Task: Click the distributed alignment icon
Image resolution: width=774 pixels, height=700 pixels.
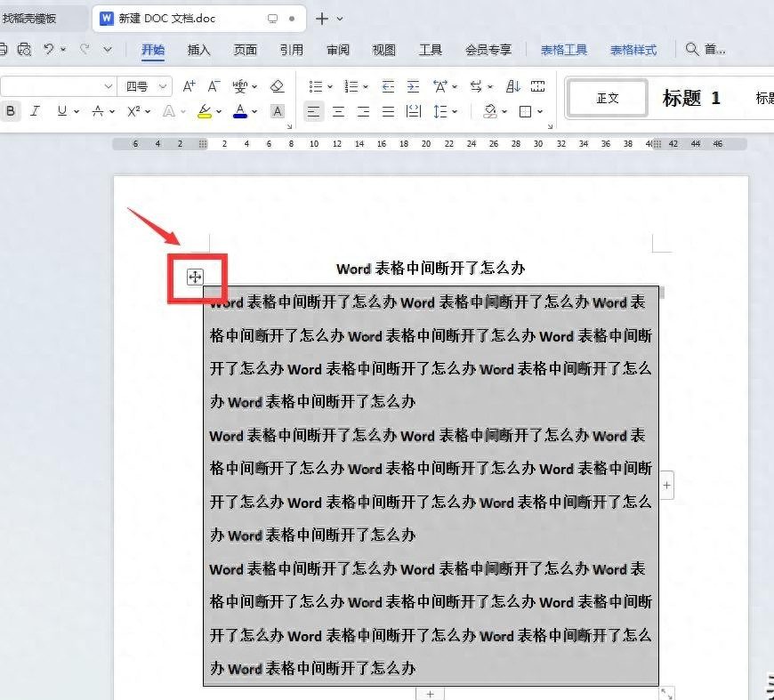Action: pos(413,111)
